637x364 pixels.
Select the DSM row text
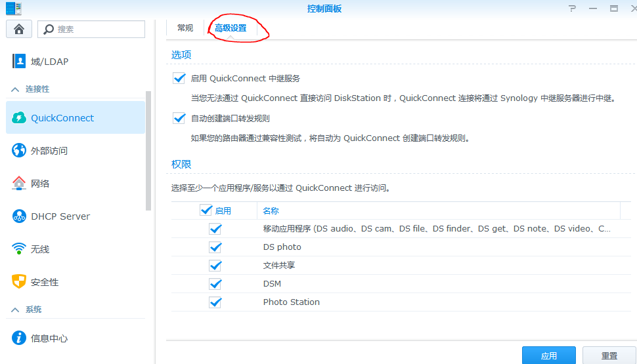point(272,283)
